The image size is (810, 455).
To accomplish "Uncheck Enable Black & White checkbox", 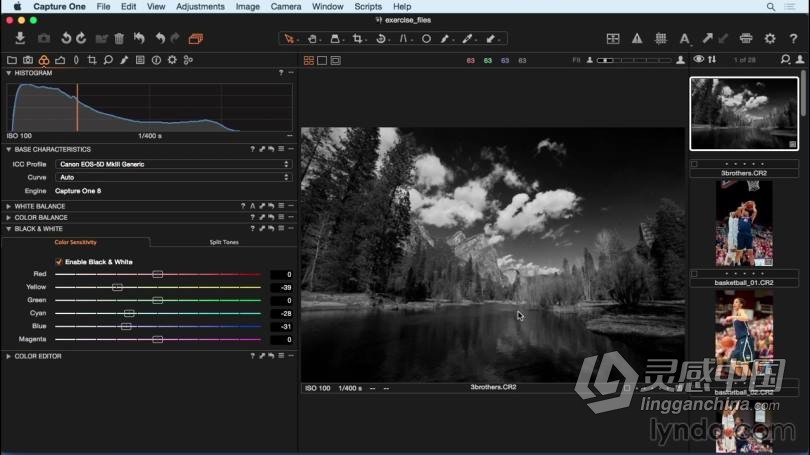I will (x=58, y=262).
